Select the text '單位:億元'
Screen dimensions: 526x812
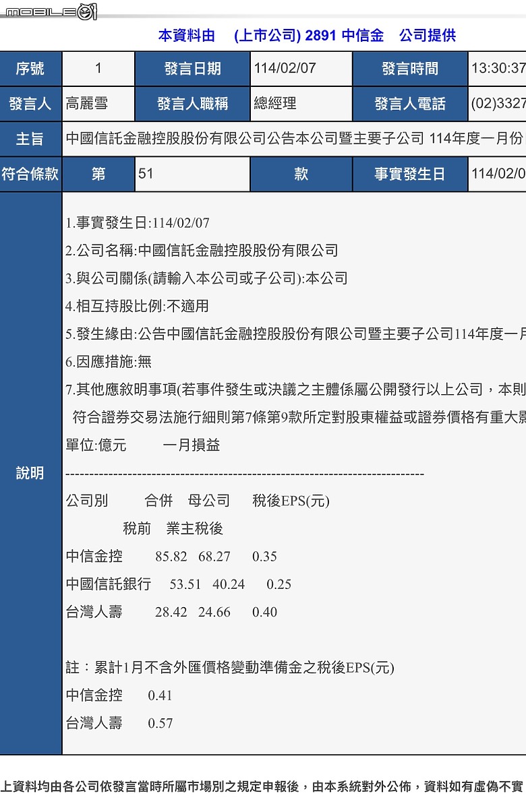(96, 445)
